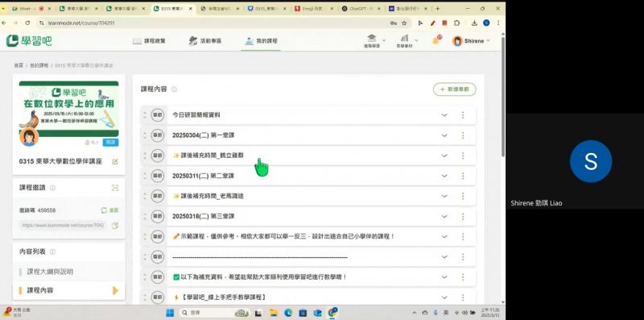The width and height of the screenshot is (644, 320).
Task: Open the browser downloads icon
Action: pos(474,23)
